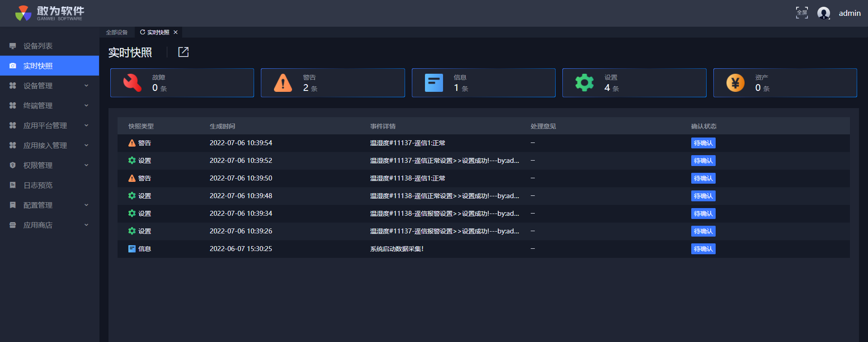Screen dimensions: 868x342
Task: Click warning icon in the 10:39:50 row
Action: point(132,178)
